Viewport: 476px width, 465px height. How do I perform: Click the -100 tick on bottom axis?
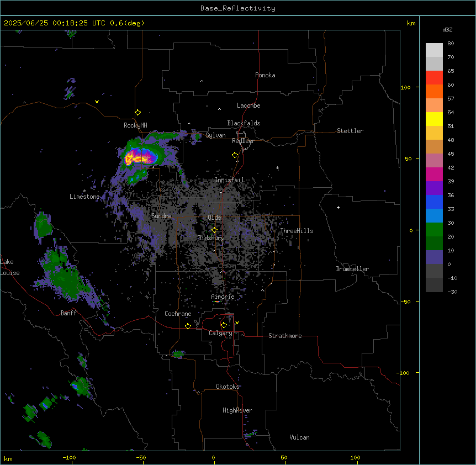(x=69, y=457)
